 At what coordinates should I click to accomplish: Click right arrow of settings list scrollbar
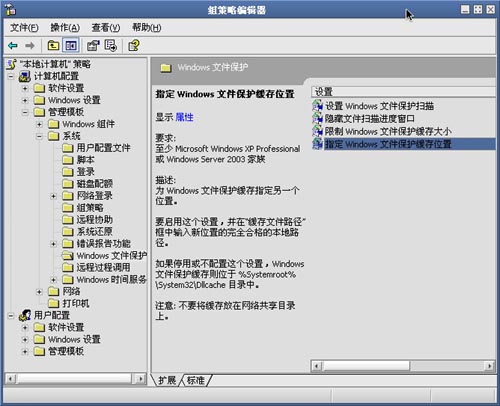tap(489, 366)
